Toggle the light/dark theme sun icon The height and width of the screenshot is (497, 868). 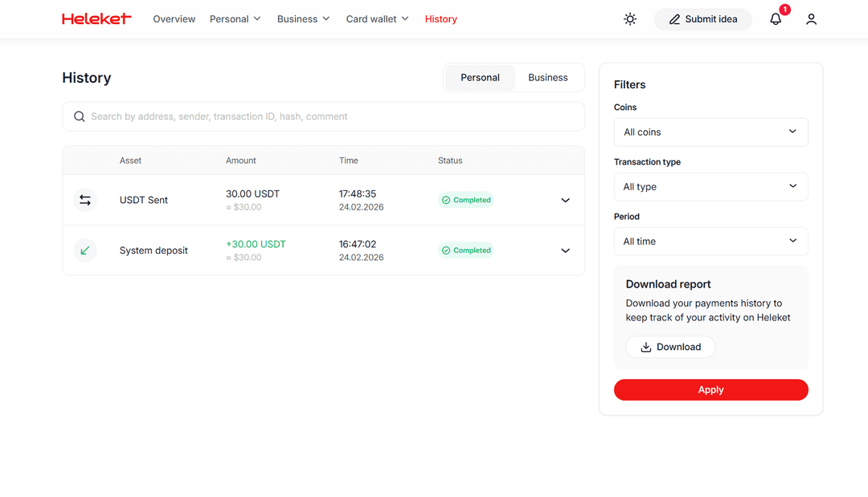point(630,19)
